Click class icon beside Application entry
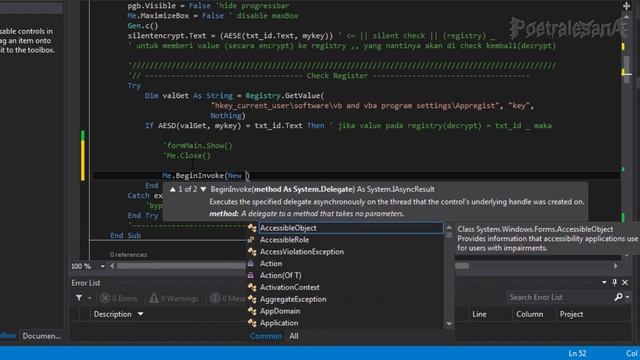 (252, 322)
